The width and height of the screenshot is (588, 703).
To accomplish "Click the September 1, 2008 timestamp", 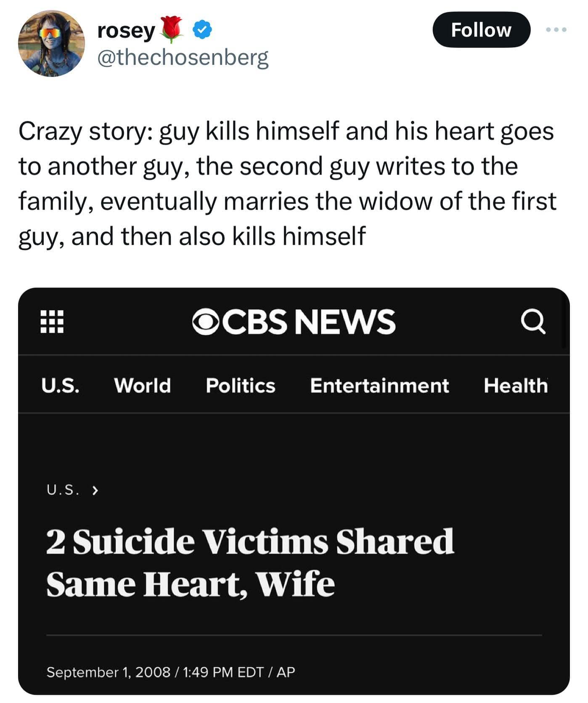I will [109, 672].
